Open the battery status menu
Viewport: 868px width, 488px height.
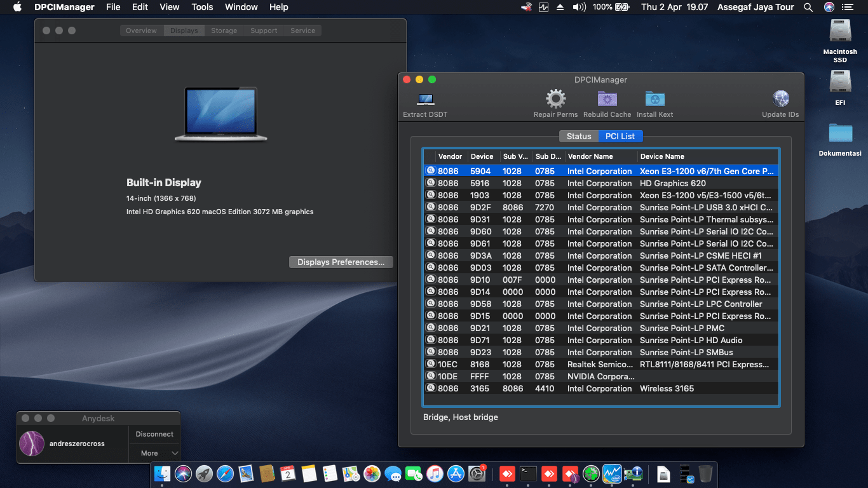[611, 7]
